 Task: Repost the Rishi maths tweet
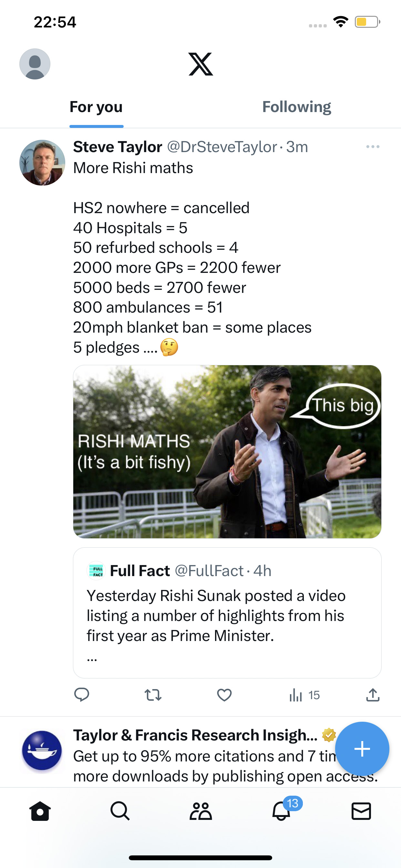coord(153,695)
